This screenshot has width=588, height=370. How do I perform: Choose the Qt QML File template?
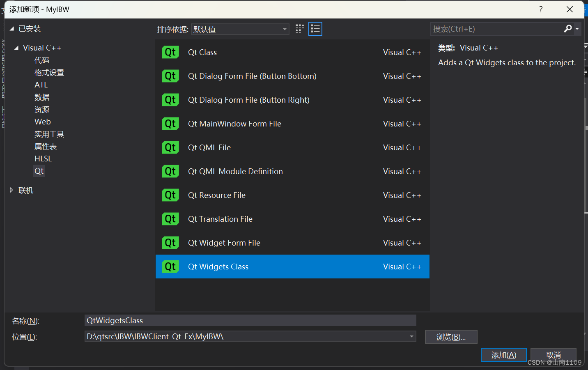292,147
